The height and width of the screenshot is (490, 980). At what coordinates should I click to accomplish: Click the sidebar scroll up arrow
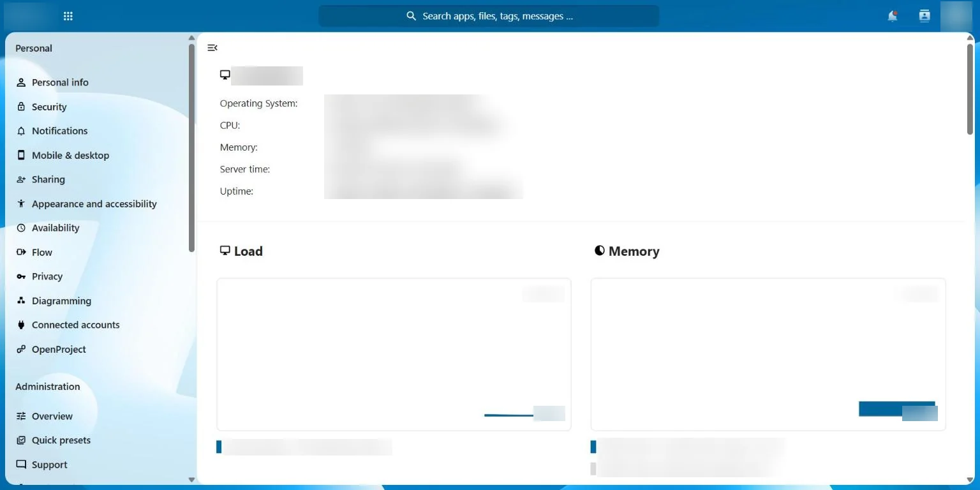[x=191, y=38]
